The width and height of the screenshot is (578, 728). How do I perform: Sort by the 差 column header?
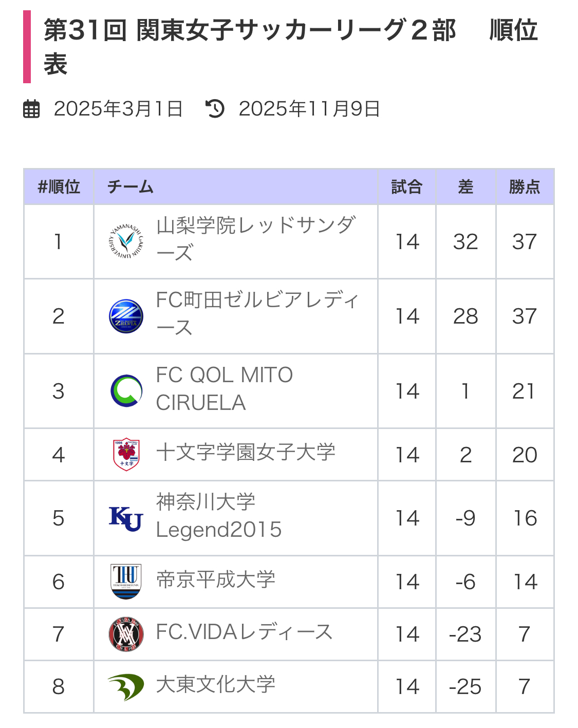coord(465,187)
